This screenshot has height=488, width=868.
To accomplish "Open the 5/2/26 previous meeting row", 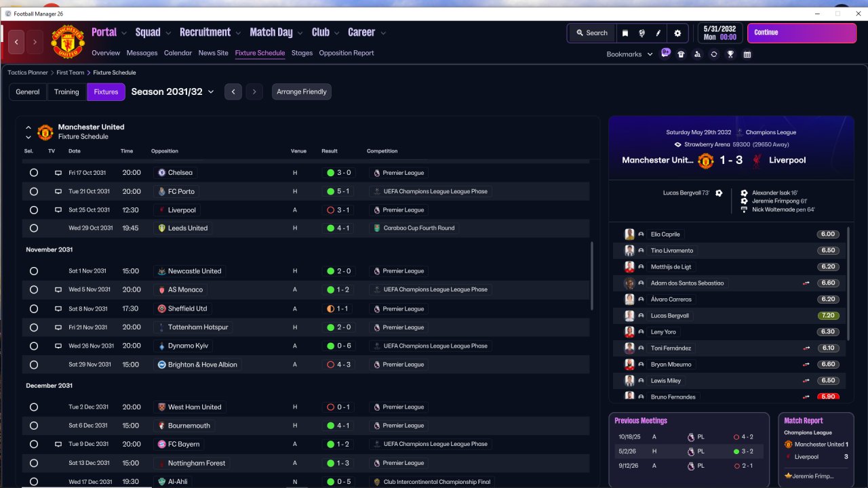I will [x=689, y=451].
